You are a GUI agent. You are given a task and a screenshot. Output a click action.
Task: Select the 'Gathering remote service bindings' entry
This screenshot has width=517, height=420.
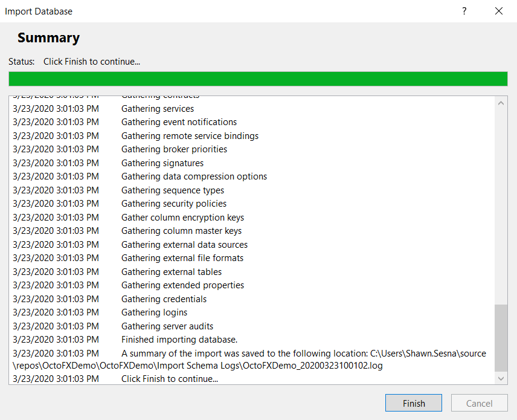point(190,135)
